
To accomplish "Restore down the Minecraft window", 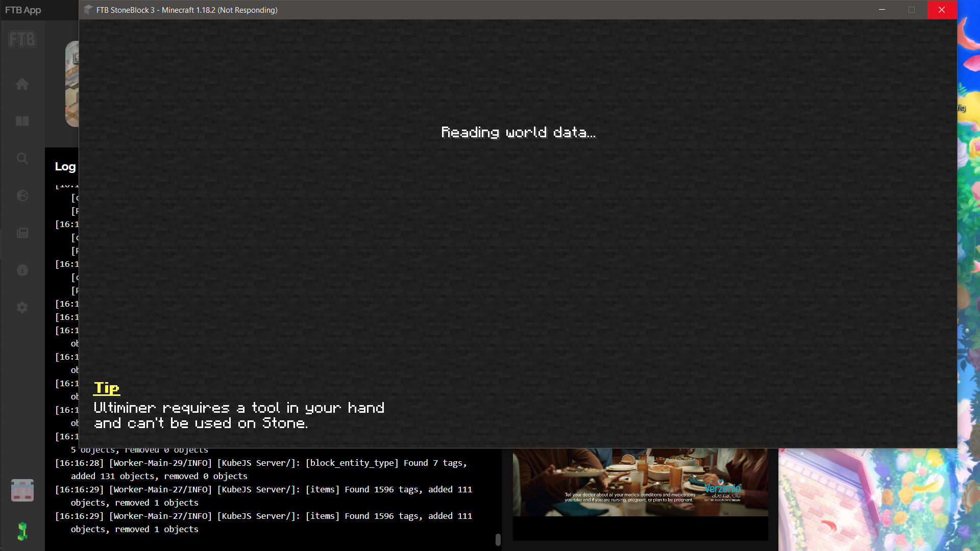I will click(x=912, y=10).
